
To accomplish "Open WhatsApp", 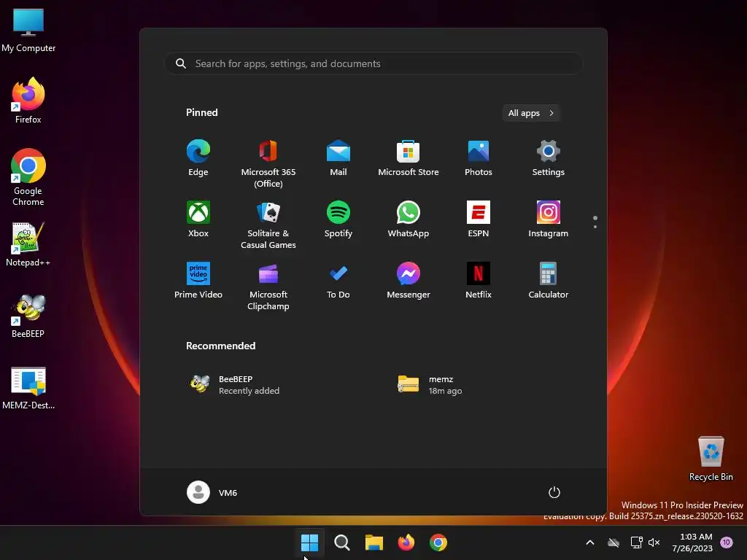I will click(x=409, y=219).
